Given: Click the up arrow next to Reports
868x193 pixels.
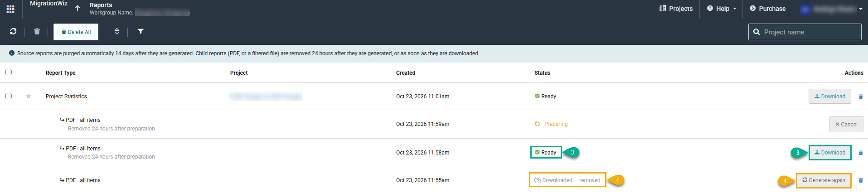Looking at the screenshot, I should (x=78, y=8).
